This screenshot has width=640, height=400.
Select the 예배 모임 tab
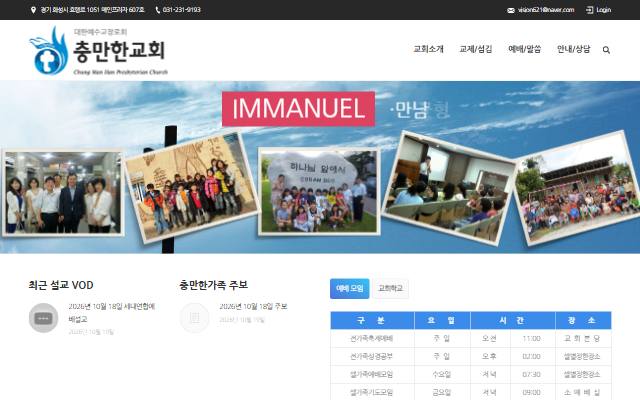349,289
